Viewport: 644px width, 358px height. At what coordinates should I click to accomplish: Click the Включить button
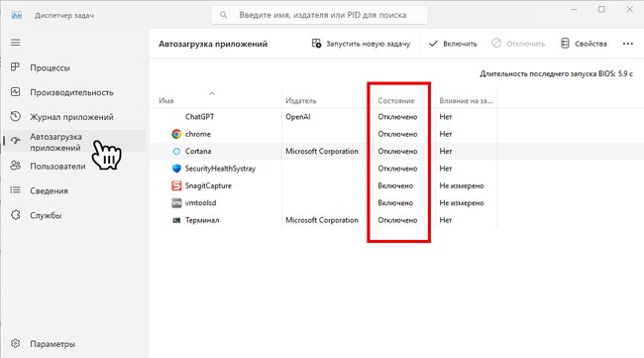pyautogui.click(x=453, y=44)
